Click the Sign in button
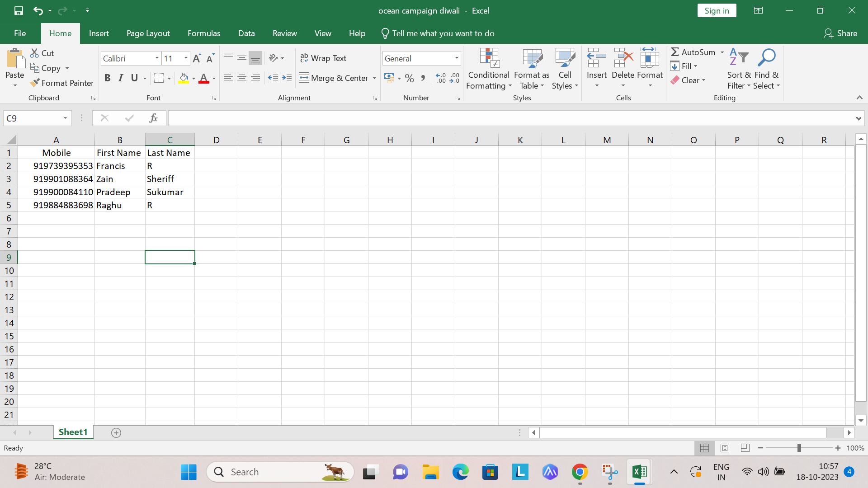The image size is (868, 488). [717, 11]
